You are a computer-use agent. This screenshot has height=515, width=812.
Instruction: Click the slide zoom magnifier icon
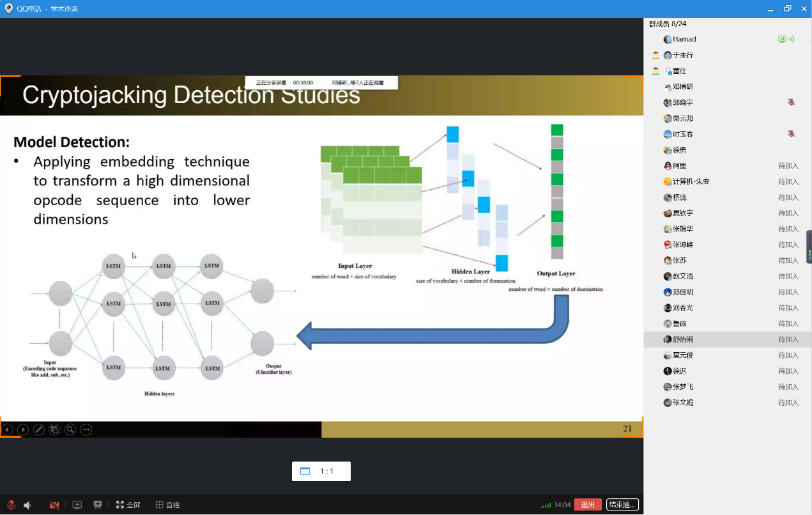(x=70, y=429)
